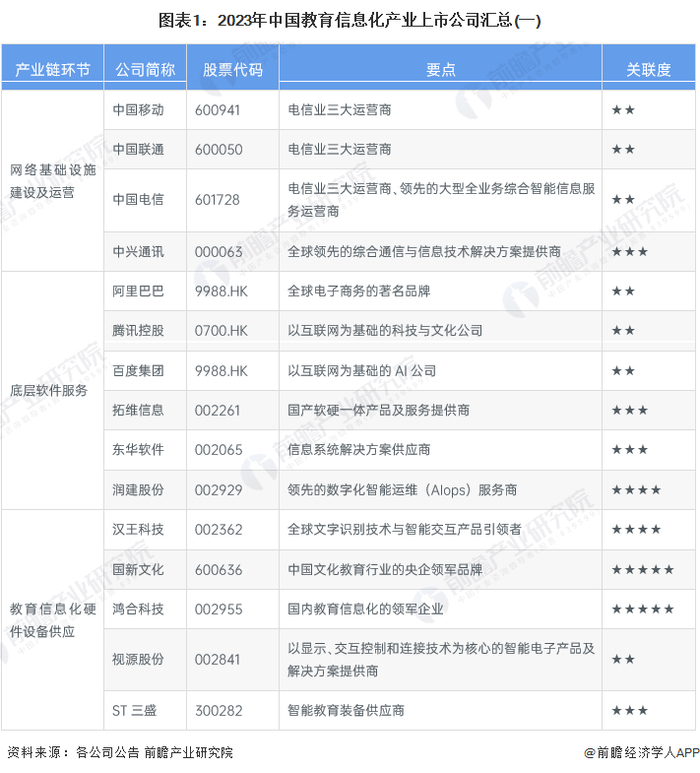Screen dimensions: 700x773
Task: Click stock code '9988.HK' in 阿里巴巴 row
Action: [x=221, y=291]
